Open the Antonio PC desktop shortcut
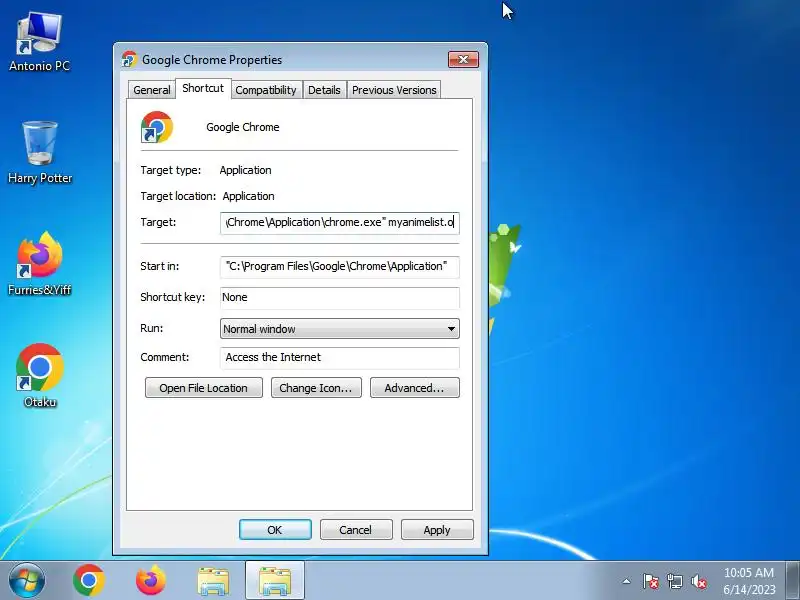Viewport: 800px width, 600px height. [39, 42]
